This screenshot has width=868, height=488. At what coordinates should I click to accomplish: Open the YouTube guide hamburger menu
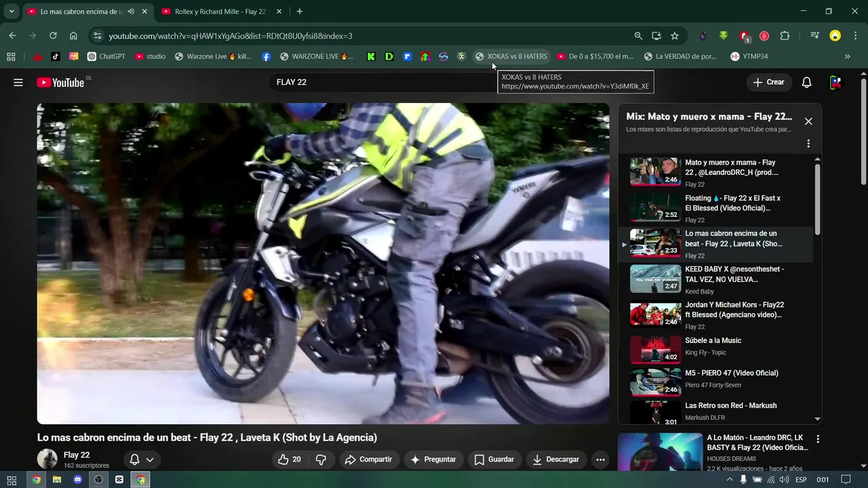18,82
